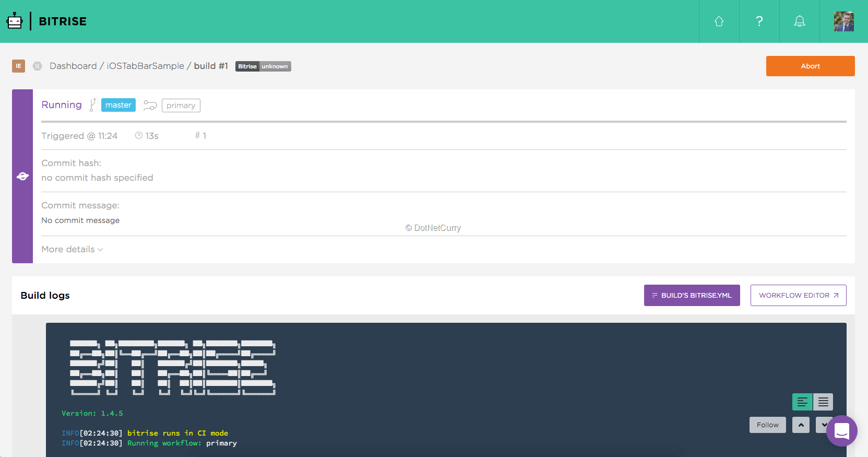Click the master branch tag
The width and height of the screenshot is (868, 457).
[x=118, y=105]
